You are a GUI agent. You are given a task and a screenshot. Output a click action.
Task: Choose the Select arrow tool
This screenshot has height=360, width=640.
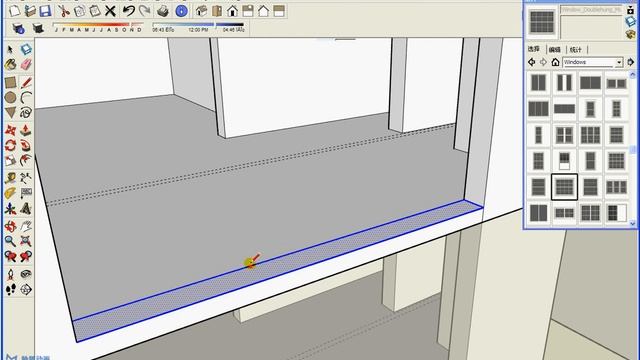[x=10, y=49]
